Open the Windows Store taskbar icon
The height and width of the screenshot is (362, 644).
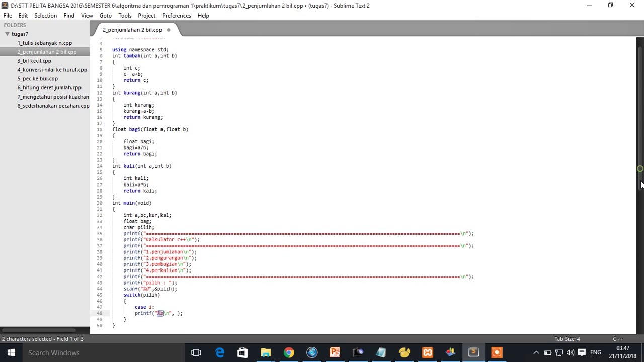click(x=243, y=352)
